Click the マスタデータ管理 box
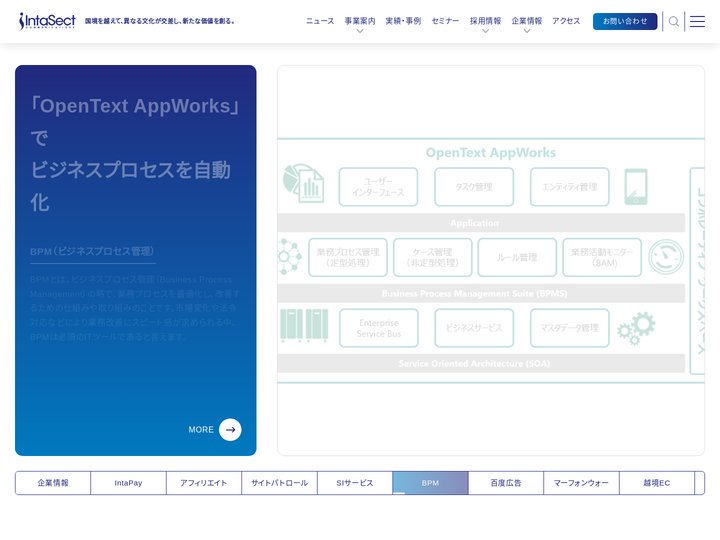 coord(569,328)
